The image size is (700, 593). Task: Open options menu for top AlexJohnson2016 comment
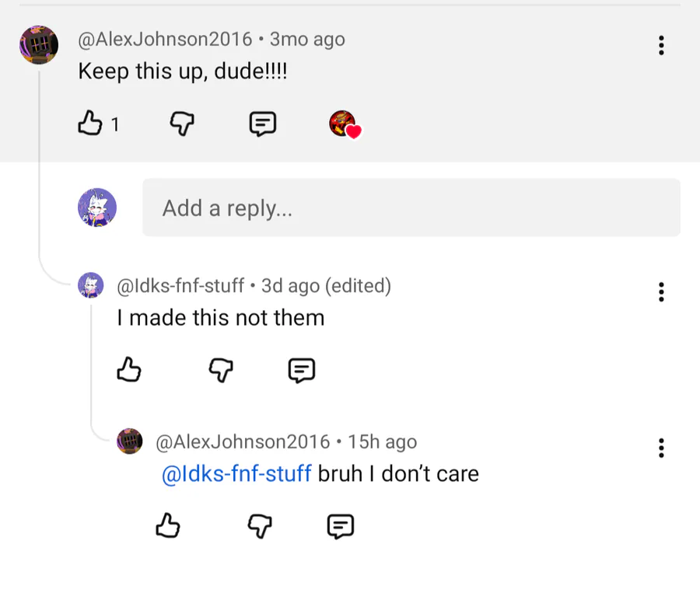coord(661,45)
